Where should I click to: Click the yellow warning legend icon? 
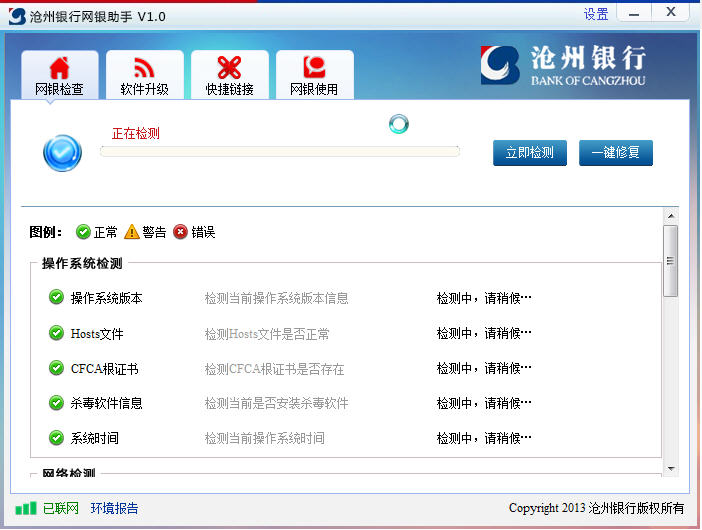tap(132, 232)
